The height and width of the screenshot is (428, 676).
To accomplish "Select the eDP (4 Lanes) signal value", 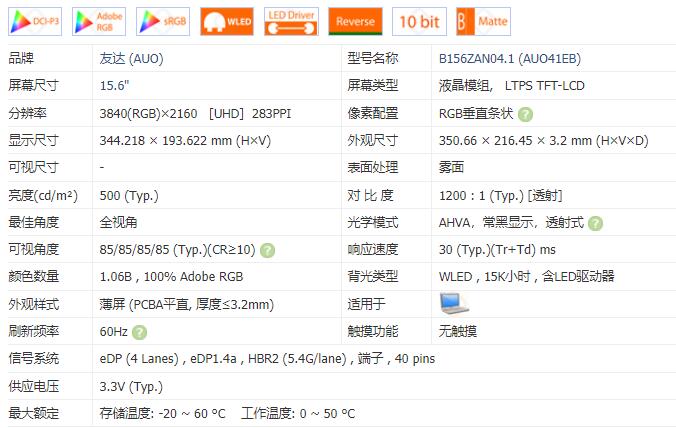I will (267, 359).
